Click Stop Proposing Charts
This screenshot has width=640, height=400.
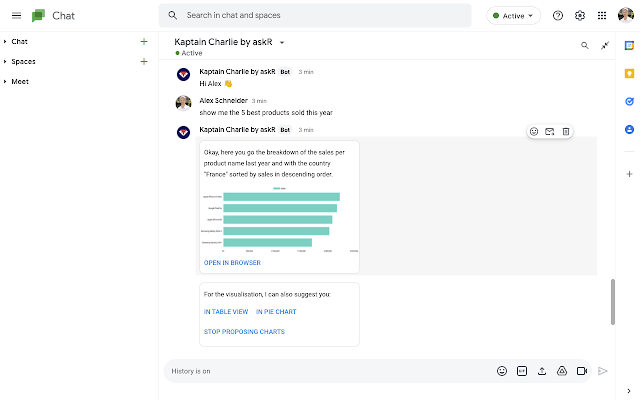(x=244, y=331)
